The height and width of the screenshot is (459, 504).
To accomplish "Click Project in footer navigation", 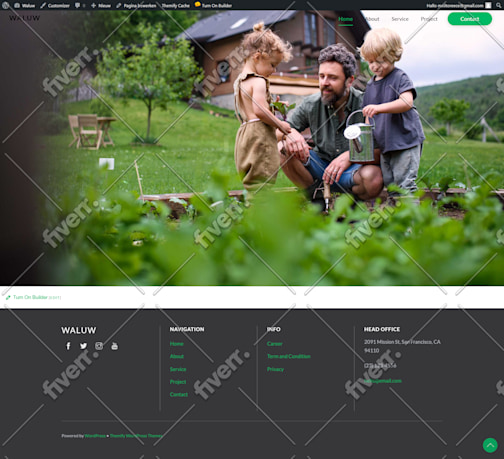I will [x=178, y=382].
